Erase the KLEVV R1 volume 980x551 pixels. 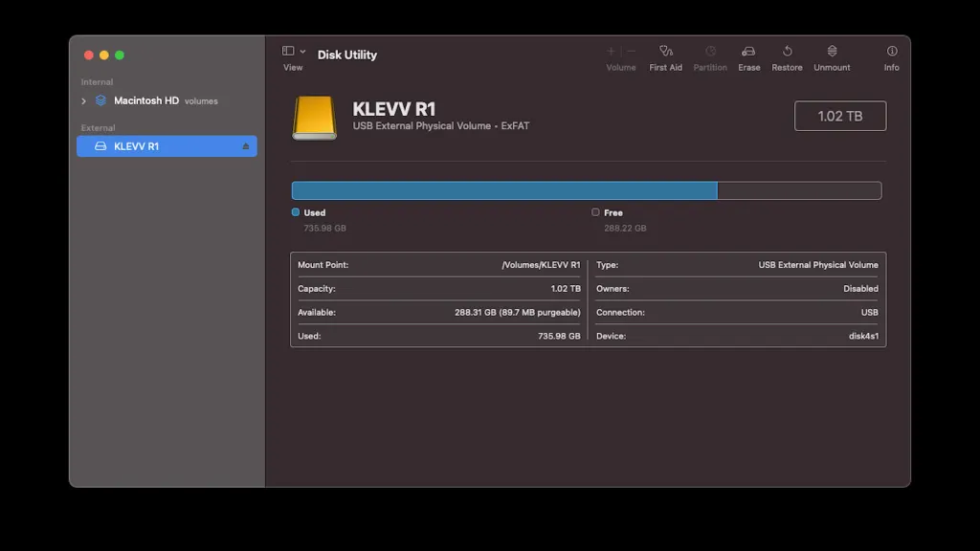(748, 58)
